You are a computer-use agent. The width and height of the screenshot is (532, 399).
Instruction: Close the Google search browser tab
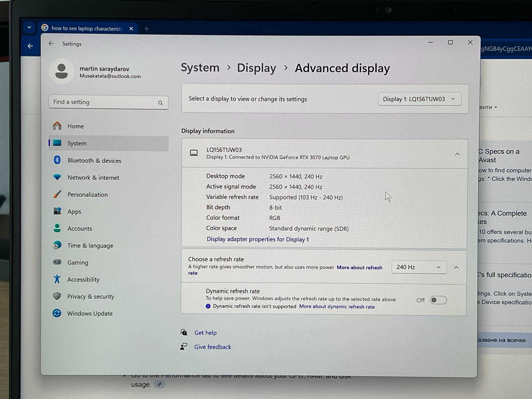pyautogui.click(x=131, y=29)
